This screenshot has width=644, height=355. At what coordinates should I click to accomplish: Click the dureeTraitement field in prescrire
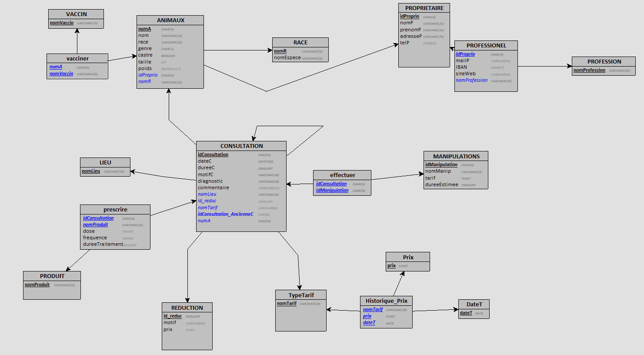pyautogui.click(x=103, y=244)
